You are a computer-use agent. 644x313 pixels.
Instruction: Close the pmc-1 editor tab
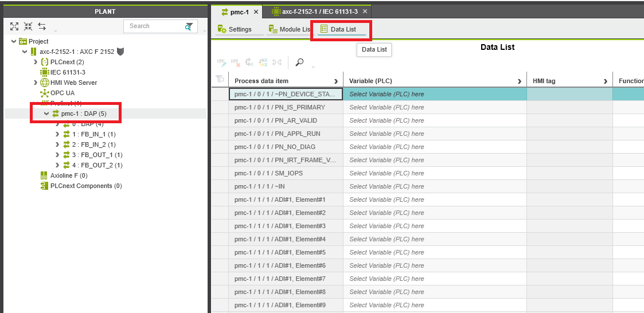[256, 11]
